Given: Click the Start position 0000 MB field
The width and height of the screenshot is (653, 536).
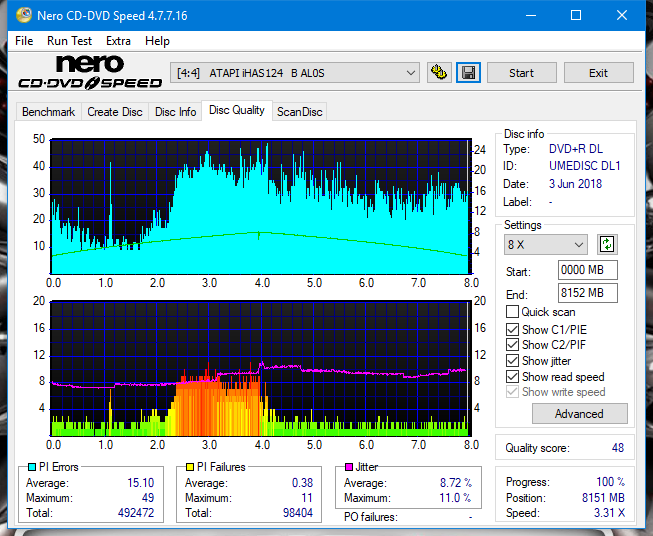Looking at the screenshot, I should click(587, 270).
